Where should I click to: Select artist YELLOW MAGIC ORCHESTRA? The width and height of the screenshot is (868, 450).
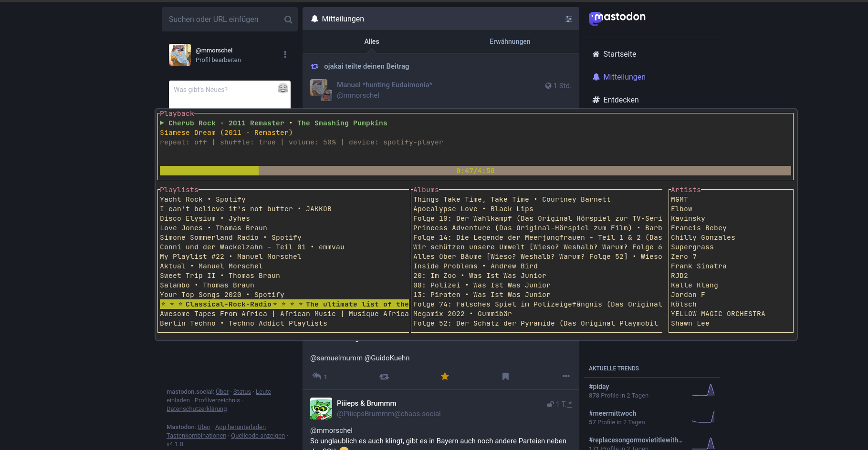coord(718,314)
